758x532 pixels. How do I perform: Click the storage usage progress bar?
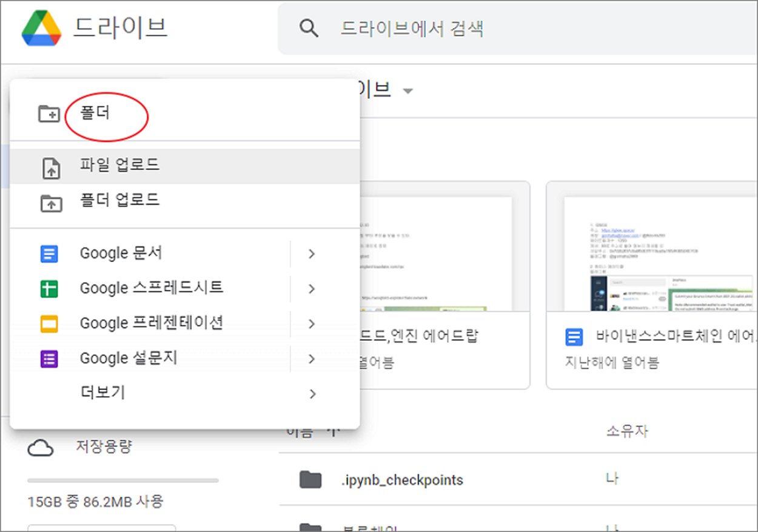tap(123, 480)
